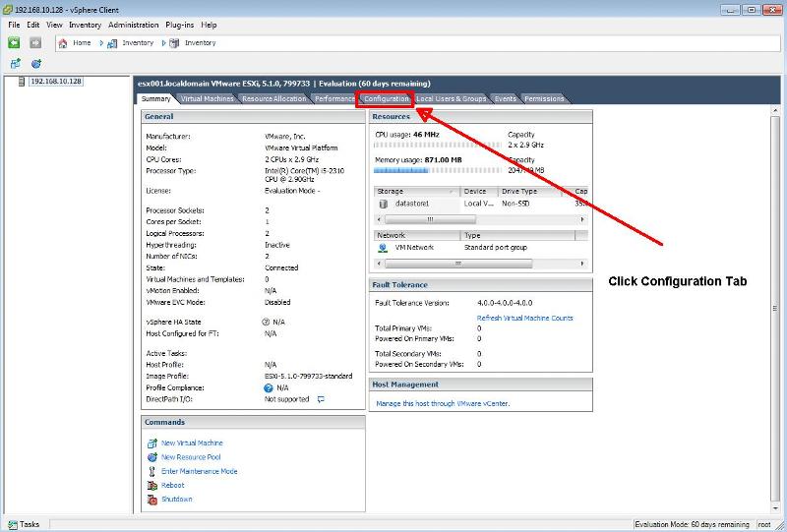The image size is (787, 532).
Task: Click the New Virtual Machine command icon
Action: 152,443
